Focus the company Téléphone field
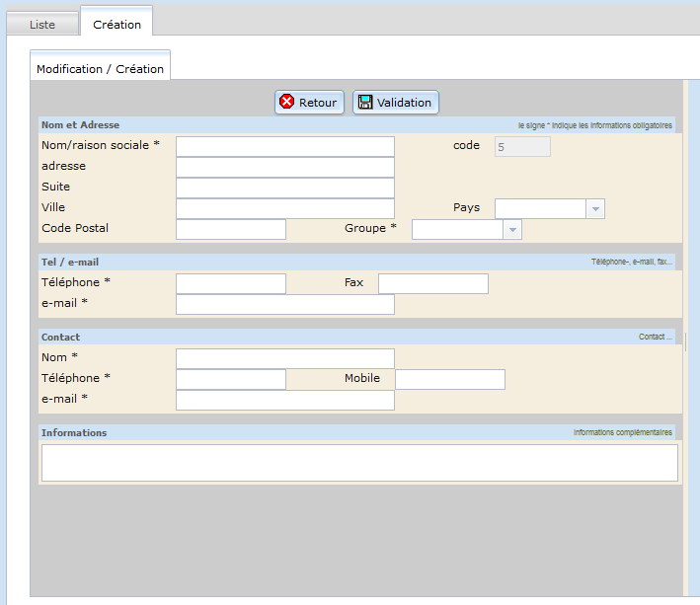This screenshot has height=605, width=700. tap(230, 283)
